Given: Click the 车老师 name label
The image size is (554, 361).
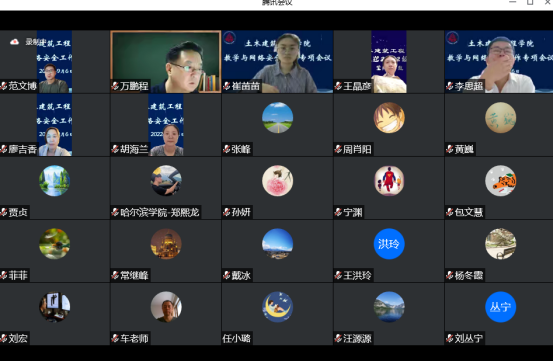Looking at the screenshot, I should [x=134, y=338].
